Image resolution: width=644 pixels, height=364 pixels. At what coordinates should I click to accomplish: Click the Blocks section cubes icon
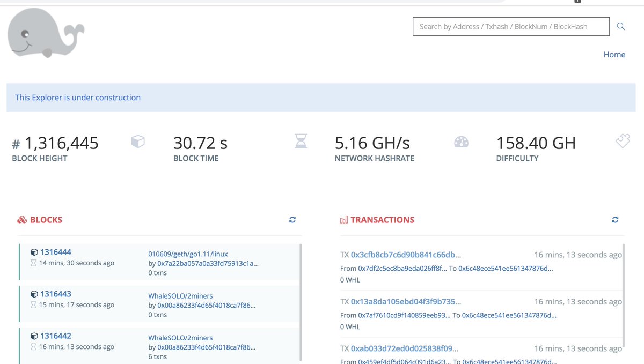click(x=22, y=220)
